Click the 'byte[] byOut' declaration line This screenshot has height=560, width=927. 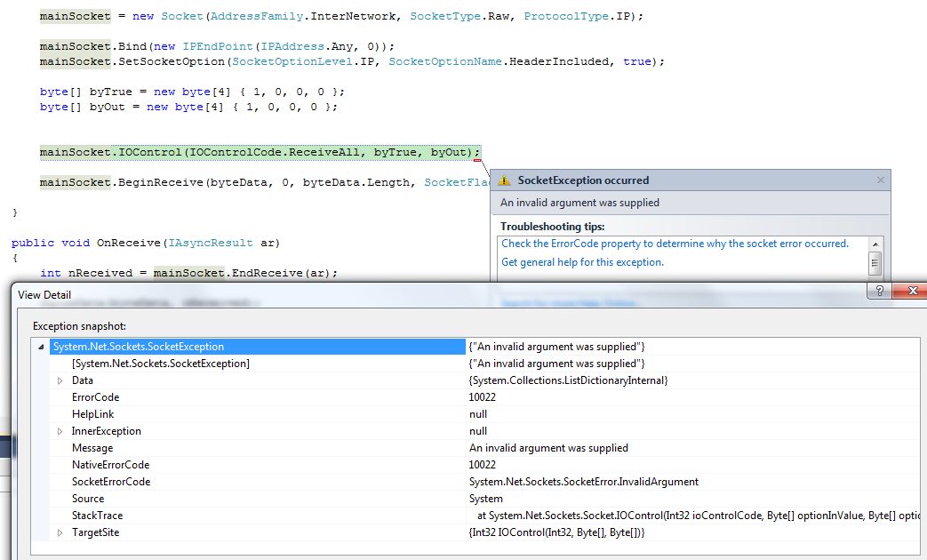[188, 107]
